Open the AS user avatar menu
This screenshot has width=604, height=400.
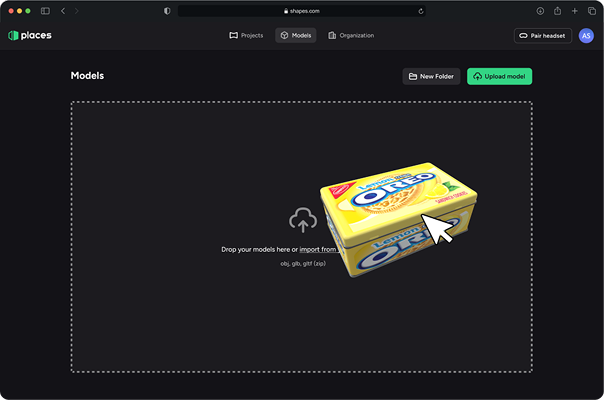click(x=586, y=36)
